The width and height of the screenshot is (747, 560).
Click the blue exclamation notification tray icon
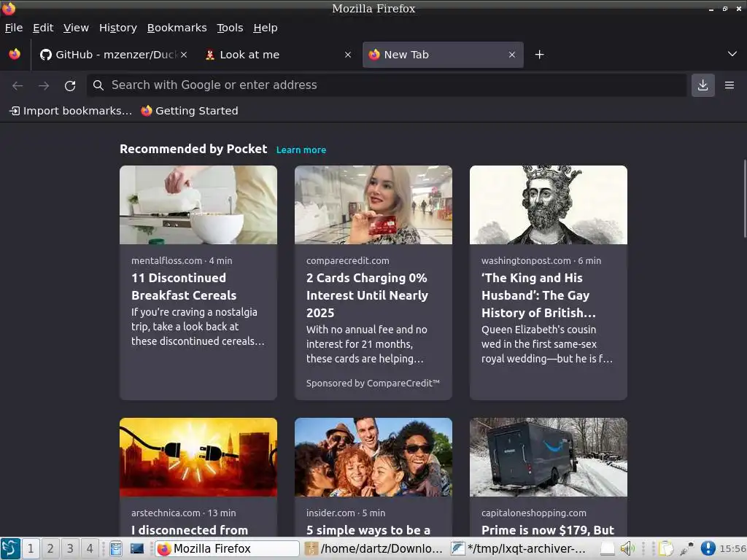click(708, 548)
